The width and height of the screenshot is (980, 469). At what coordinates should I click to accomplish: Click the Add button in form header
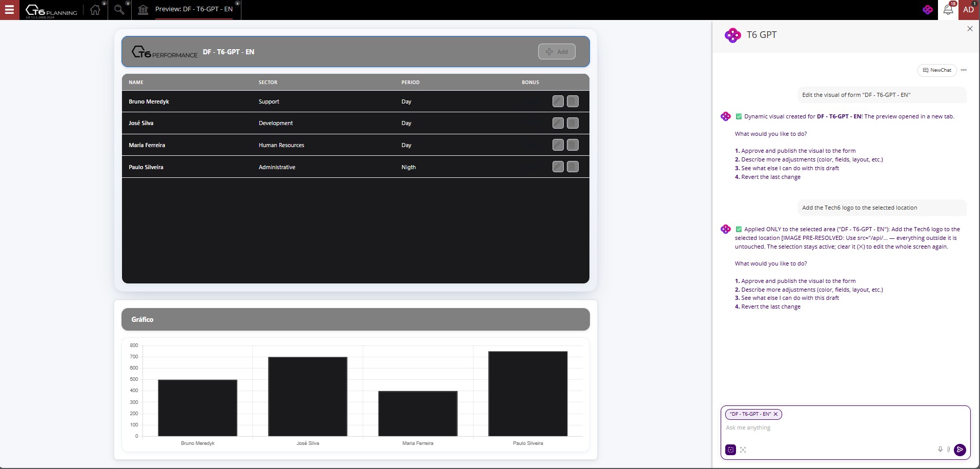click(x=557, y=52)
